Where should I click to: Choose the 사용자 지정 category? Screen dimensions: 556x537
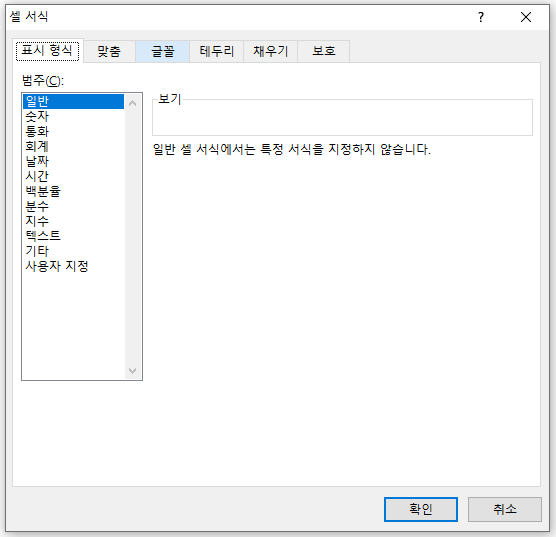(x=73, y=266)
